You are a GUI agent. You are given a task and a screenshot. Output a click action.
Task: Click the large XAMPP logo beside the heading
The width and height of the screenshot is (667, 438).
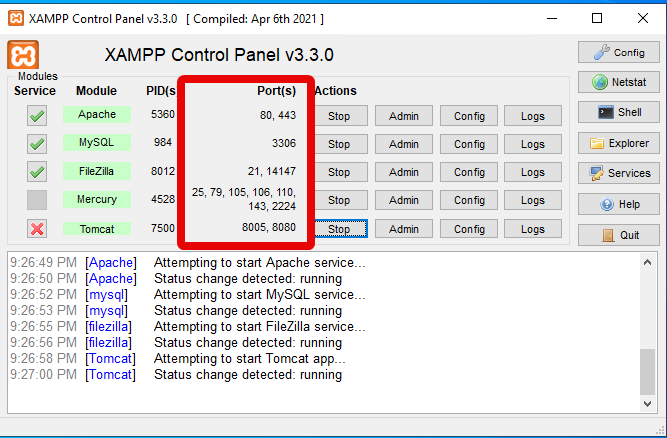click(x=23, y=54)
